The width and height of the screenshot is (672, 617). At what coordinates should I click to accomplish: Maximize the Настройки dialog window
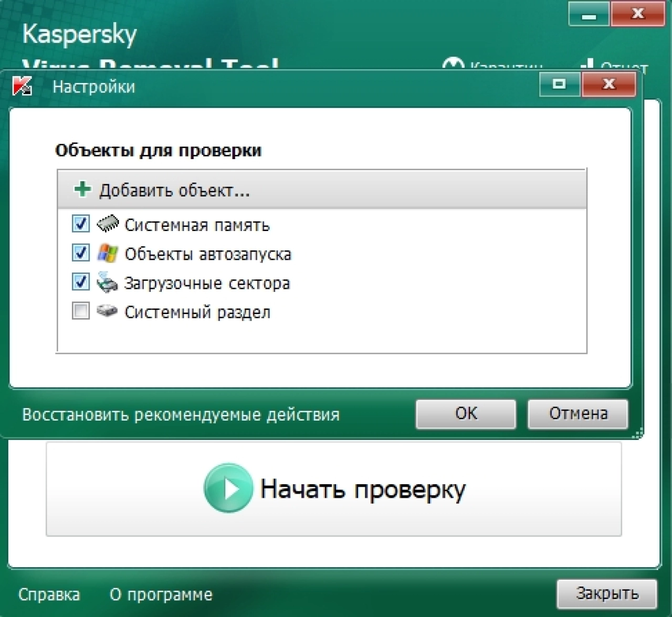pyautogui.click(x=560, y=84)
